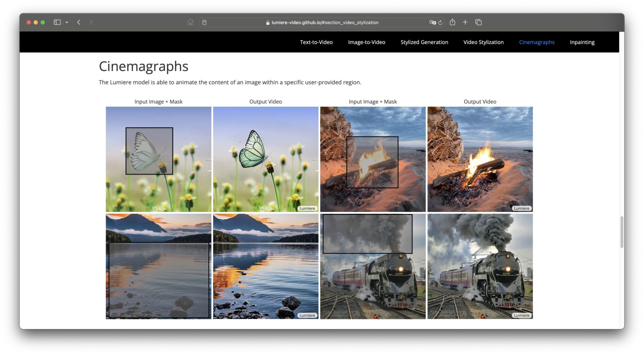Show the tab overview
Viewport: 644px width, 355px height.
478,22
